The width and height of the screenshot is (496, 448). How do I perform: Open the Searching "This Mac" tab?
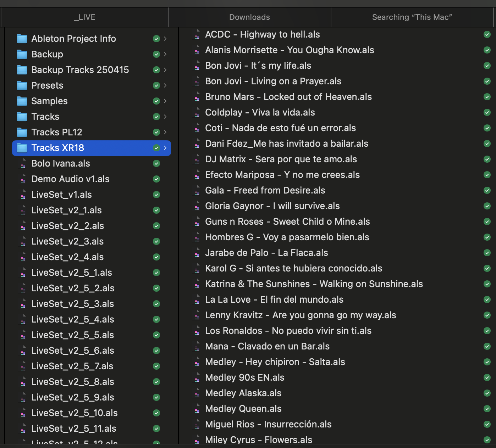(x=412, y=17)
